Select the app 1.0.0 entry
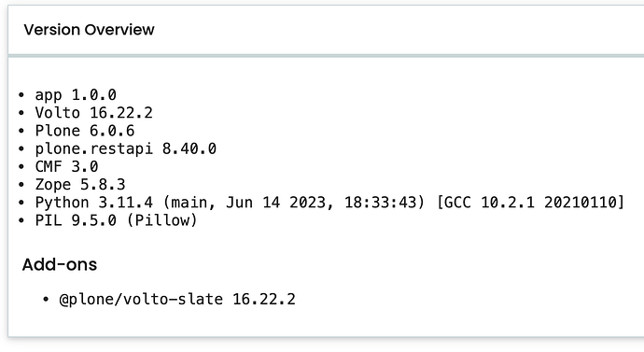 (x=76, y=95)
